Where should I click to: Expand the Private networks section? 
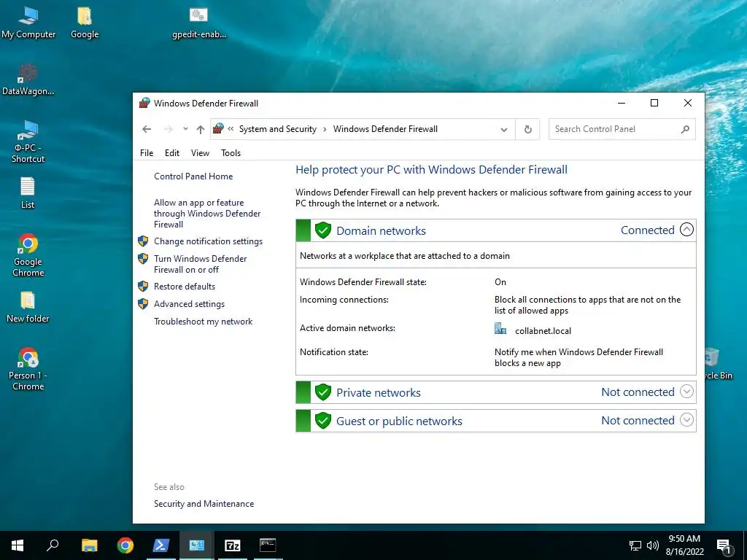(x=686, y=392)
